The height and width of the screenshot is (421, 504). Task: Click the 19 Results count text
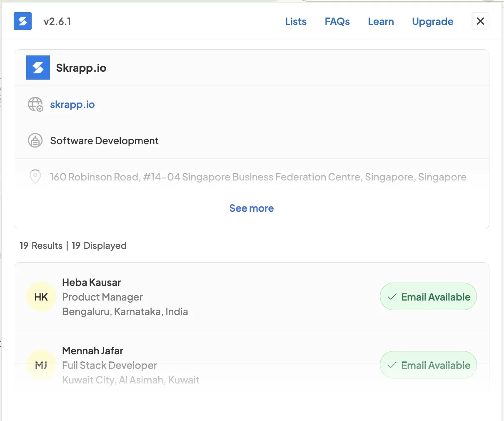point(41,246)
